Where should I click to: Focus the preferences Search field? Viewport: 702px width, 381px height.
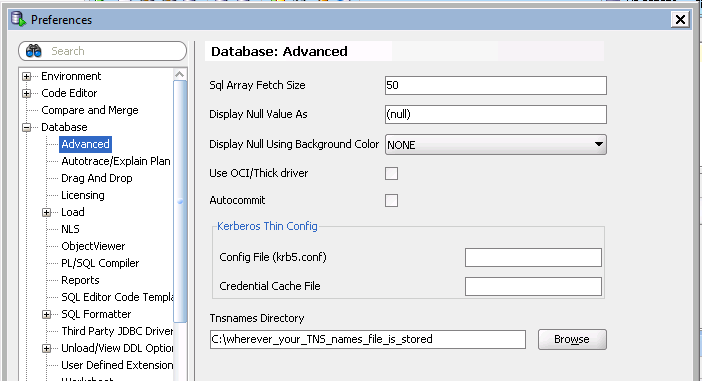pyautogui.click(x=103, y=51)
